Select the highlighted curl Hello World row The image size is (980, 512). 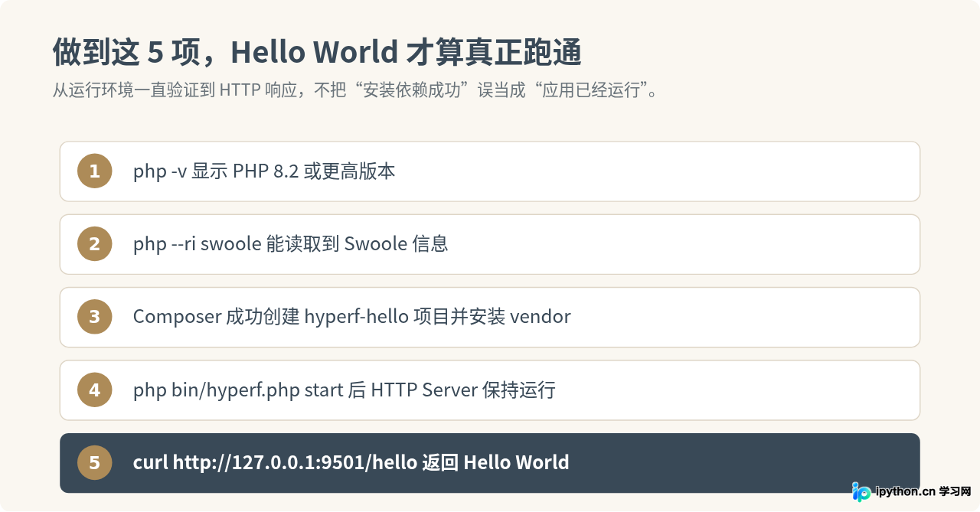(x=490, y=463)
